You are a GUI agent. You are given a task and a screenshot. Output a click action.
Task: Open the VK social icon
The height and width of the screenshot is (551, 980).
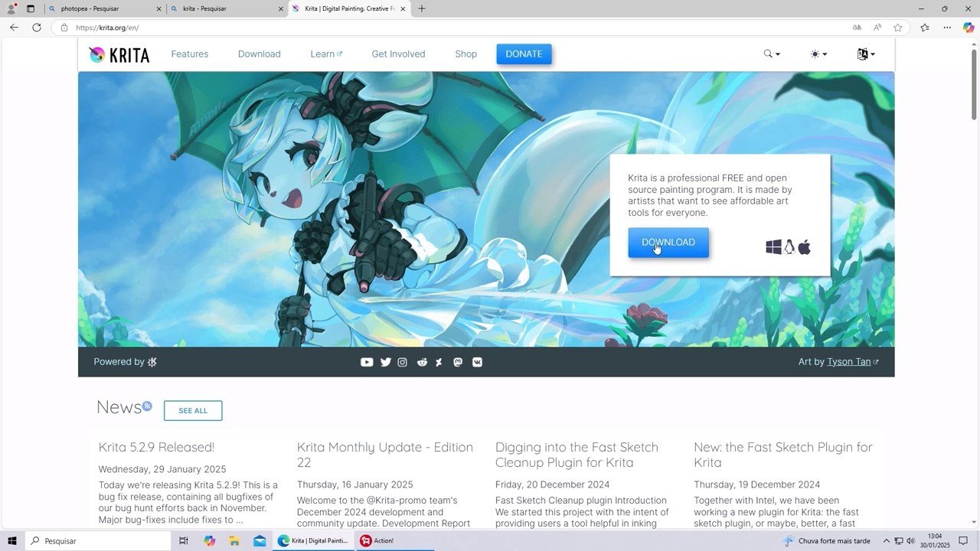pos(477,362)
